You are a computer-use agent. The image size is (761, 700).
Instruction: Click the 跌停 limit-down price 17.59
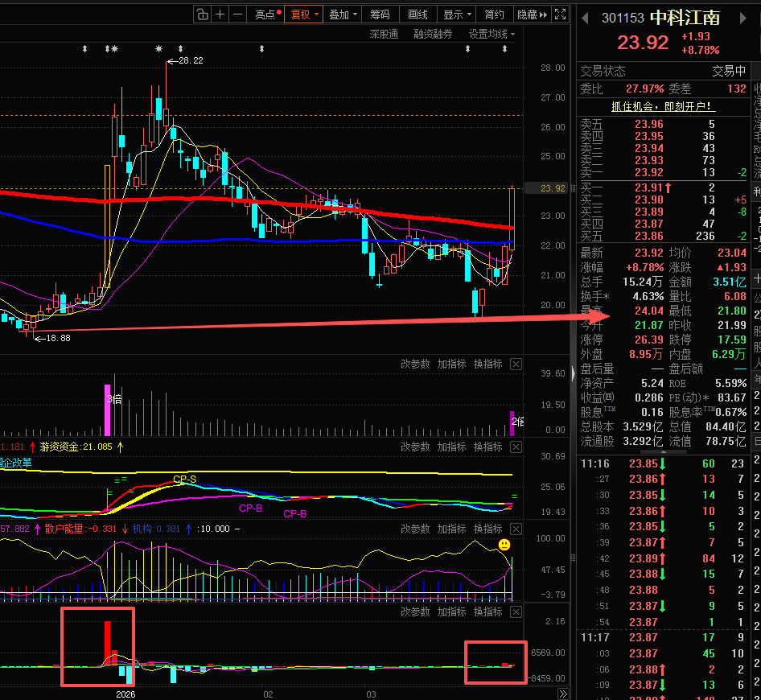pos(732,340)
